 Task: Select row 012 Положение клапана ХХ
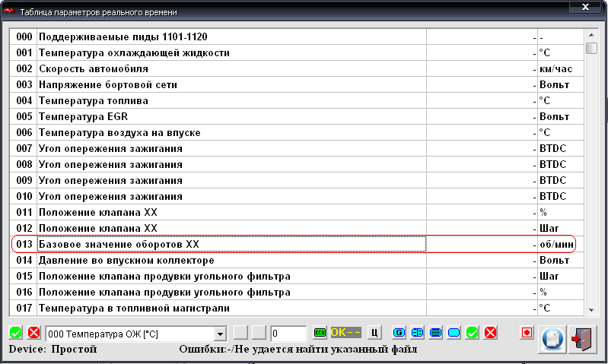(297, 228)
